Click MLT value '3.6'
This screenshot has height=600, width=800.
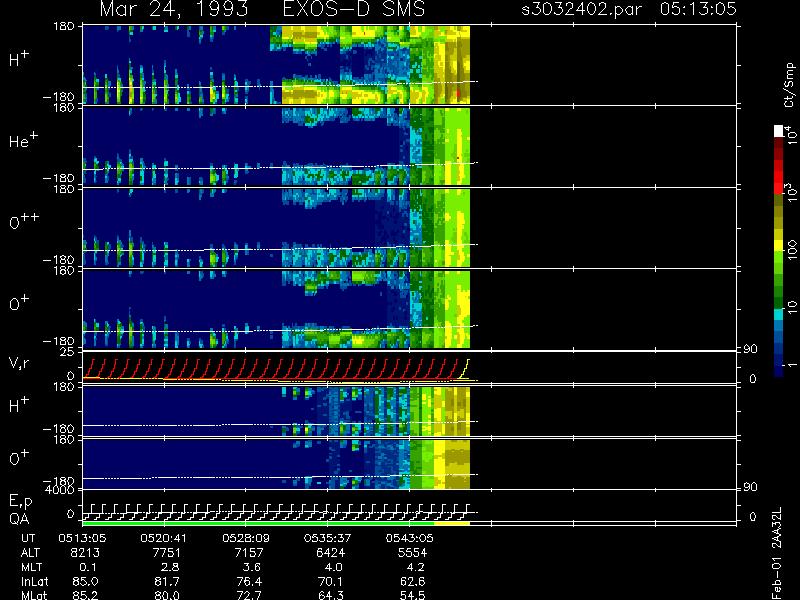coord(252,567)
